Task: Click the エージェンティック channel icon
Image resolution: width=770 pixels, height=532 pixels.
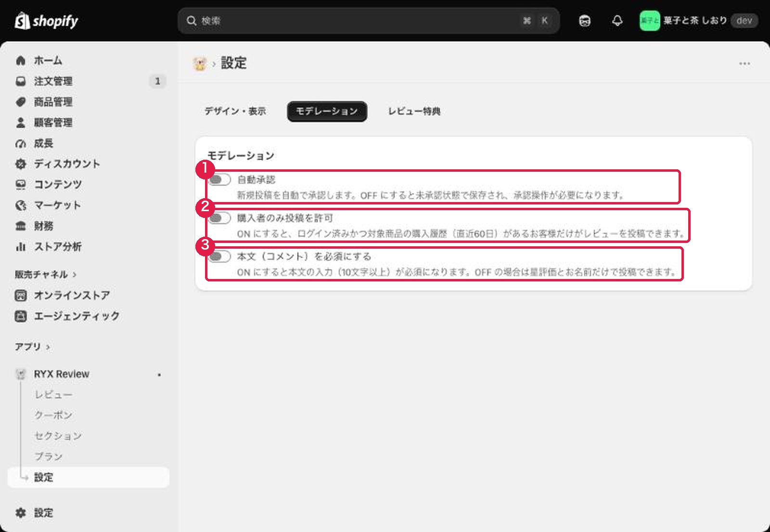Action: [21, 316]
